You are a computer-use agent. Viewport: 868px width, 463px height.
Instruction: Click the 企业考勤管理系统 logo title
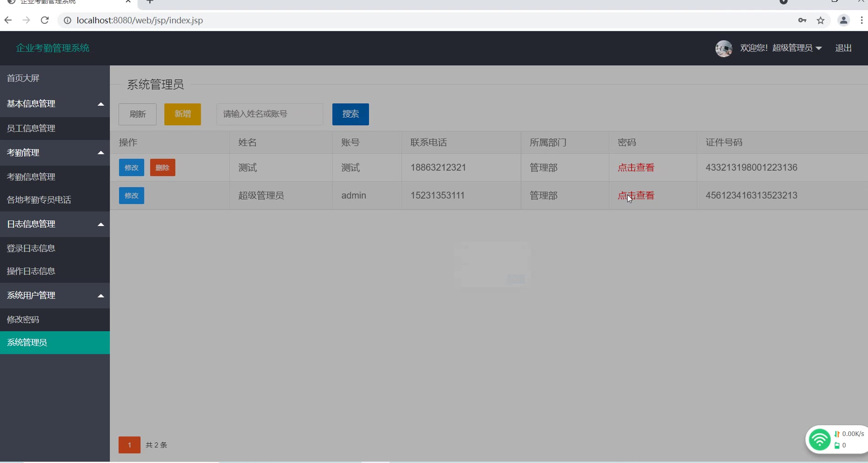pos(53,48)
